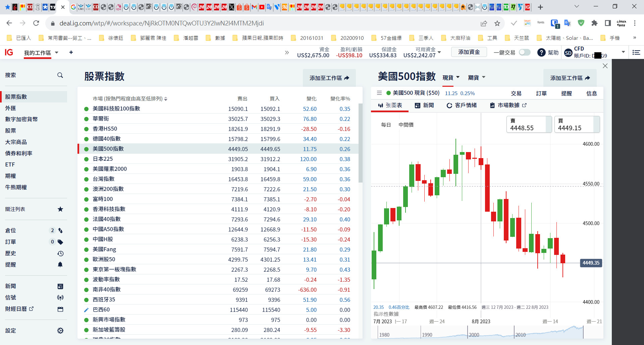
Task: Open settings gear icon beside 設定
Action: [60, 331]
